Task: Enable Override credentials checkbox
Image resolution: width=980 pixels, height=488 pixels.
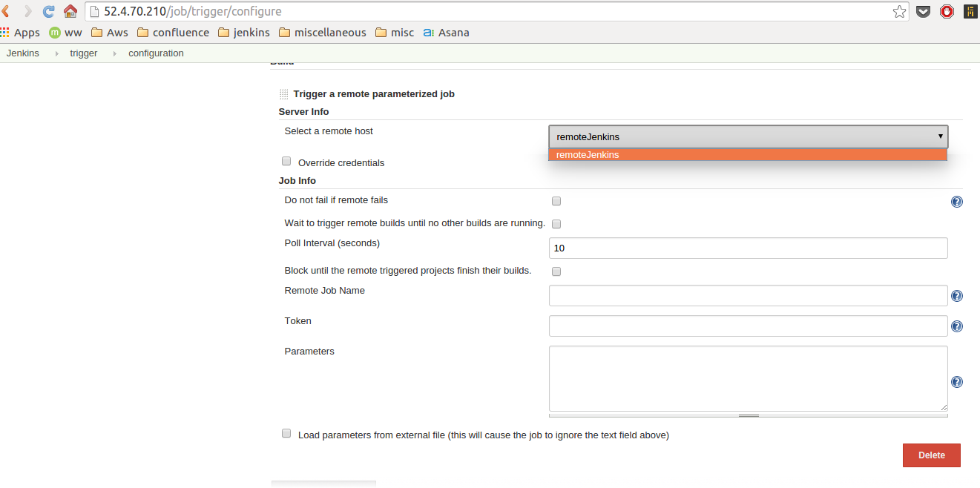Action: (x=286, y=161)
